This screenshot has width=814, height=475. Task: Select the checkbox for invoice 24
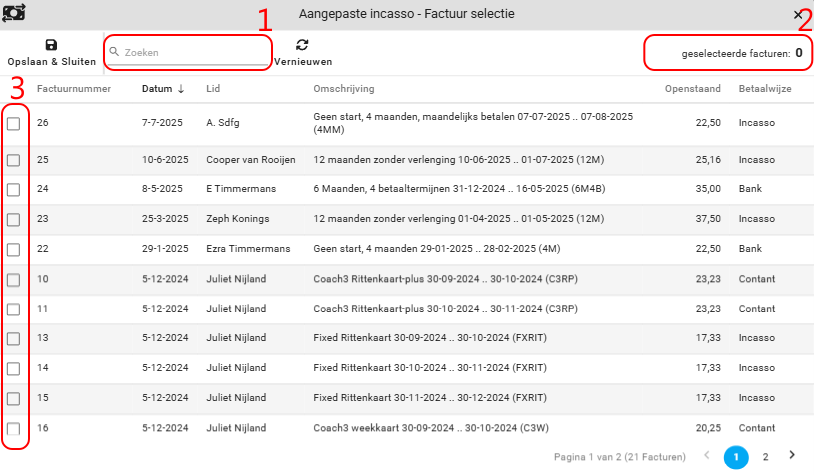click(14, 187)
